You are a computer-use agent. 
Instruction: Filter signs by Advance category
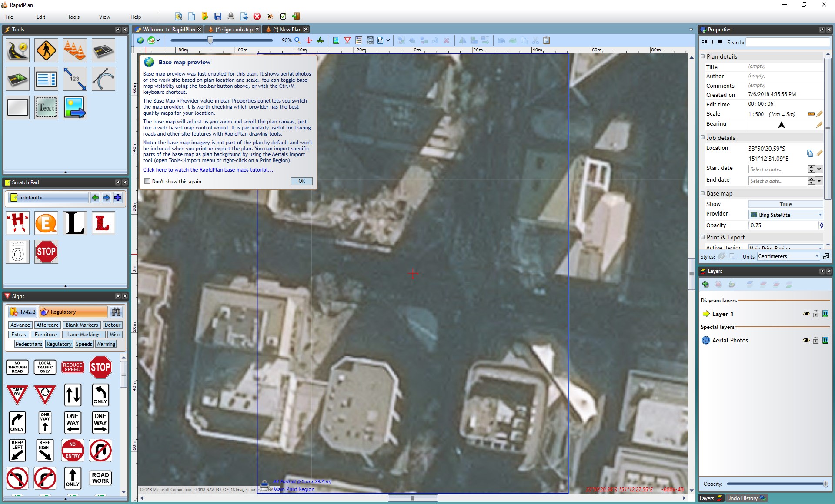(20, 325)
